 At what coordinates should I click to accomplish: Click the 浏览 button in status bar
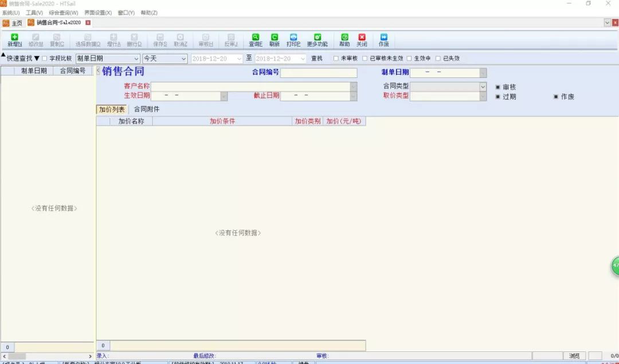(x=574, y=356)
